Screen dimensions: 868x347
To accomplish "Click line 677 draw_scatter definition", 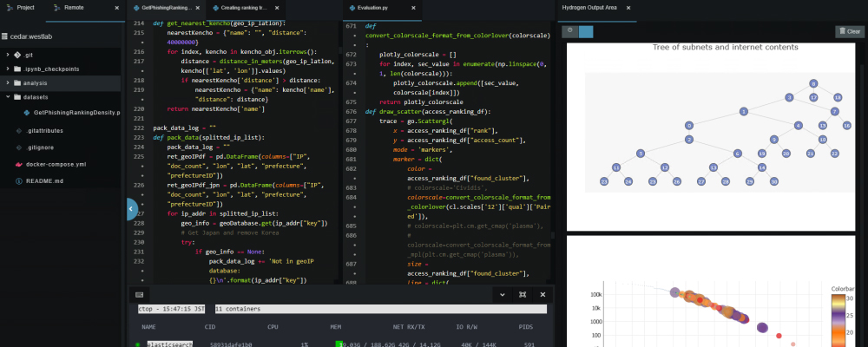I will [x=428, y=111].
